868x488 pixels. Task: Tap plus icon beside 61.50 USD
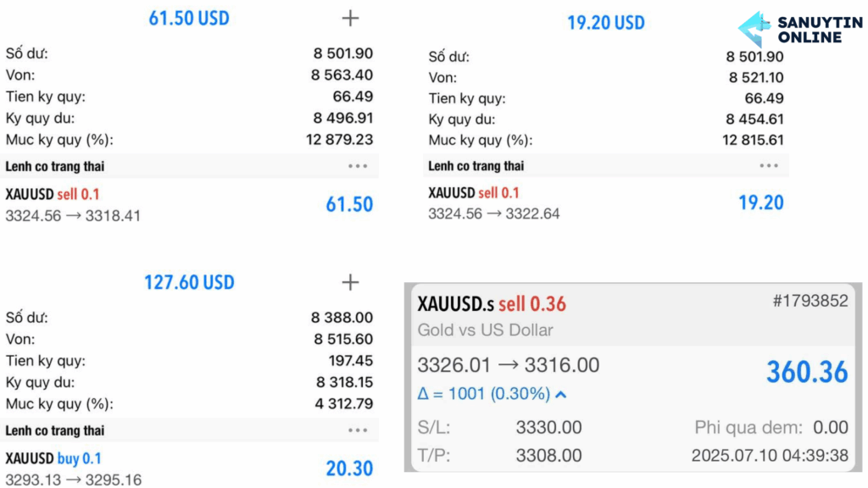point(350,19)
